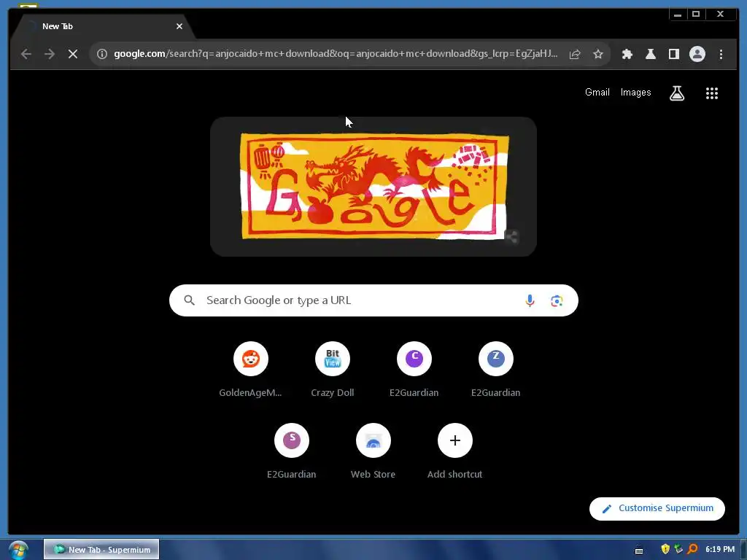Open Images link
Viewport: 747px width, 560px height.
[x=635, y=93]
